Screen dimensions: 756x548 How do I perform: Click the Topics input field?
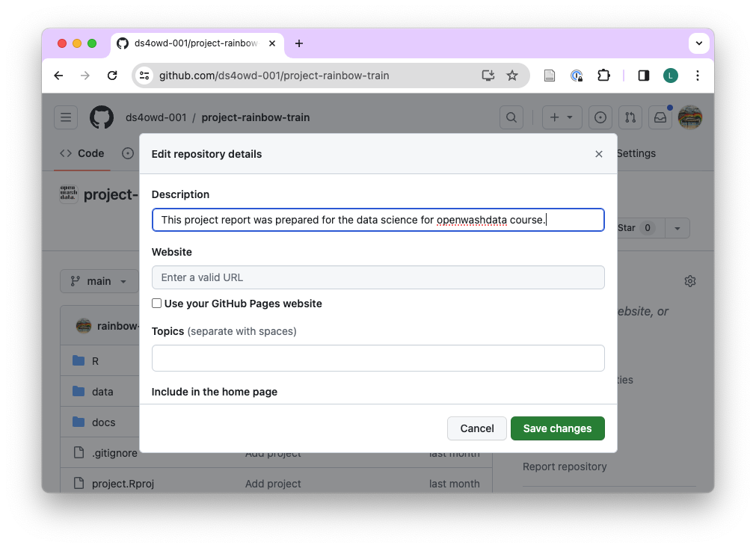pyautogui.click(x=378, y=358)
